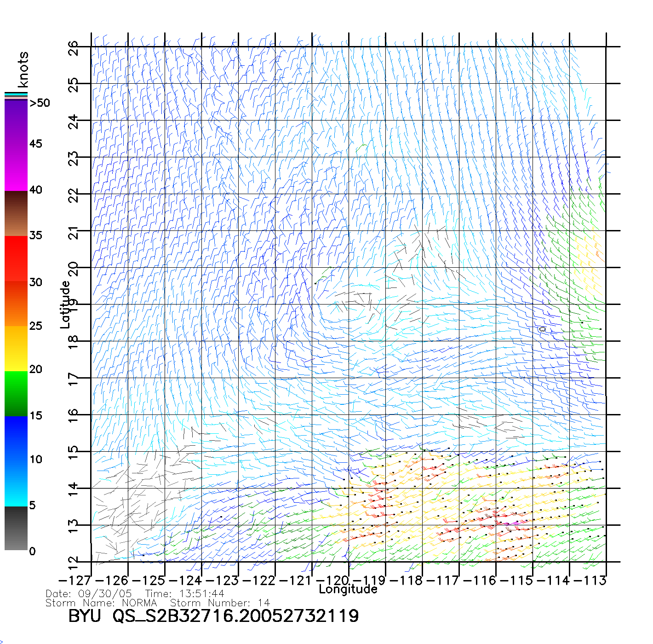Click the BYU QS_S2B32716.20052732119 title
Viewport: 653px width, 644px height.
coord(213,616)
